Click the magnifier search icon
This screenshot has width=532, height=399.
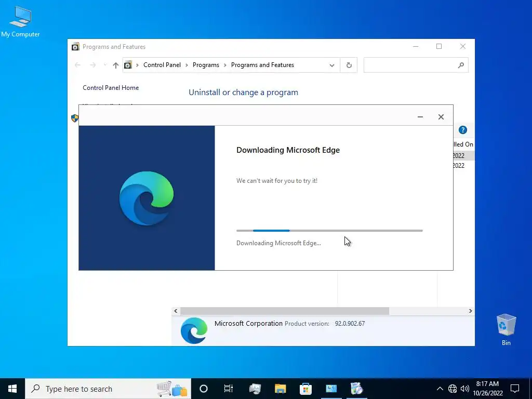[461, 65]
